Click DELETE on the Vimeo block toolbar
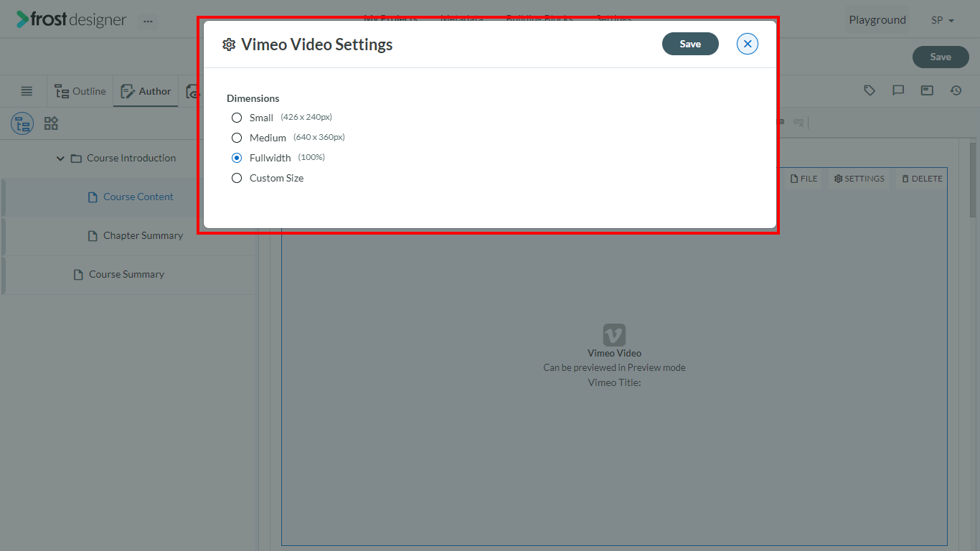This screenshot has height=551, width=980. [x=922, y=179]
